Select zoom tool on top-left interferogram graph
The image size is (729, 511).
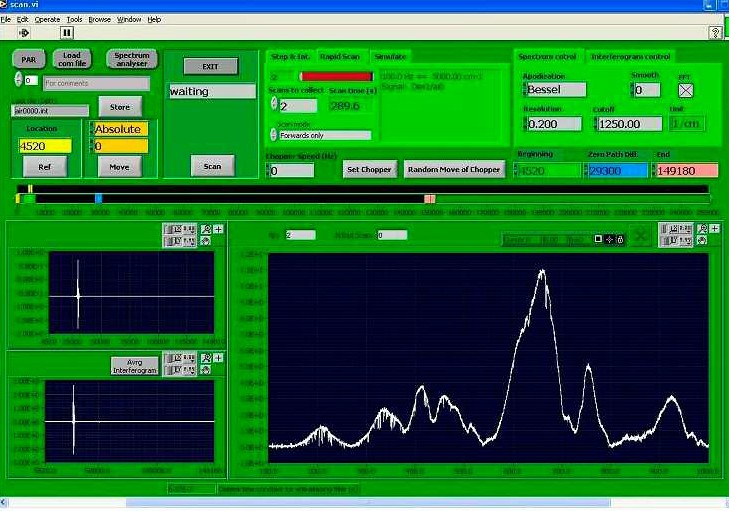[205, 229]
